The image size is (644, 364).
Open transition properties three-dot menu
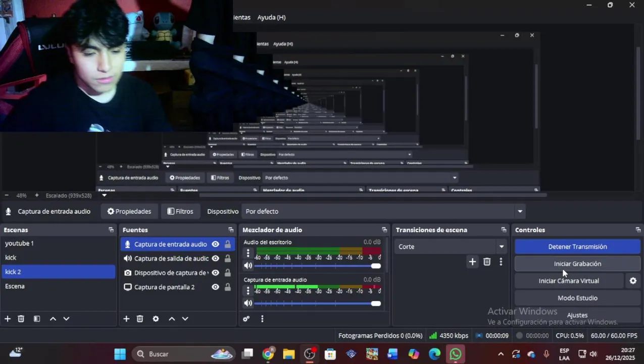point(501,262)
